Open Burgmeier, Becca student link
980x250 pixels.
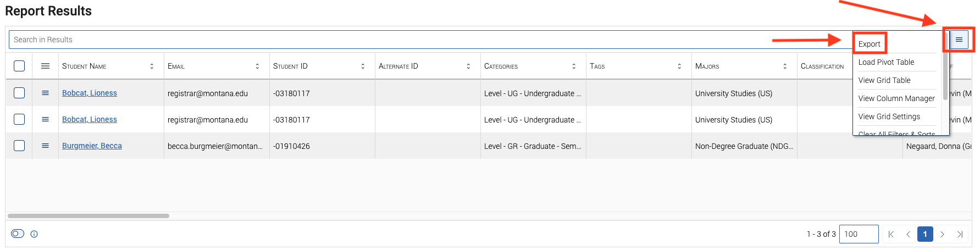point(92,146)
